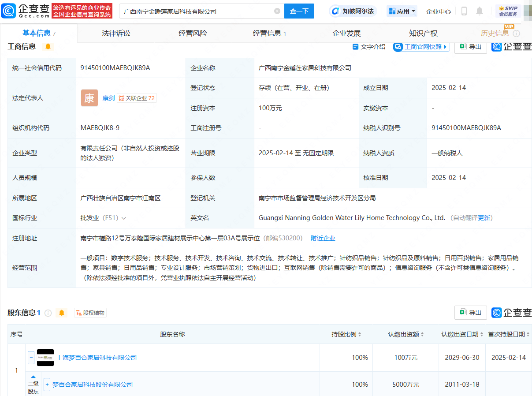
Task: Switch to 经营风险 tab
Action: coord(193,33)
